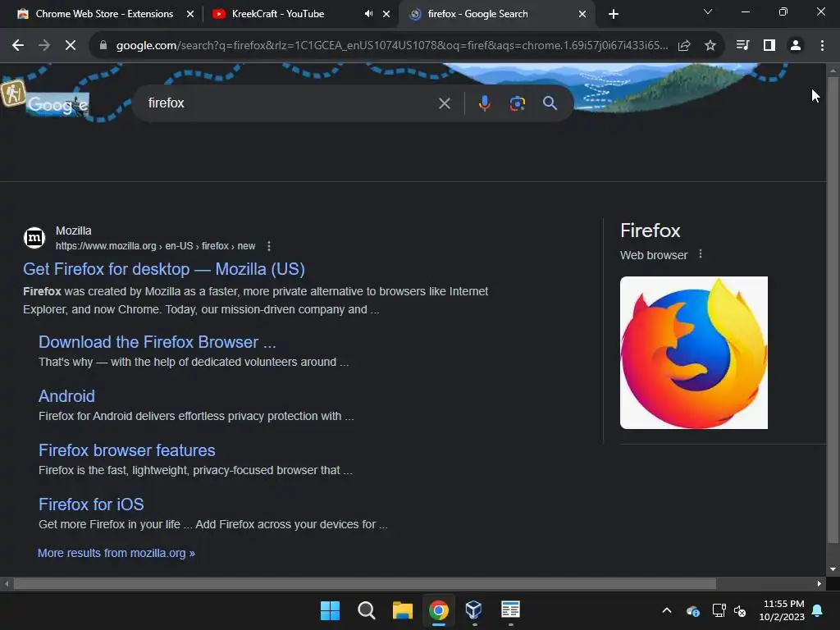The image size is (840, 630).
Task: Open the Windows Start menu
Action: coord(330,610)
